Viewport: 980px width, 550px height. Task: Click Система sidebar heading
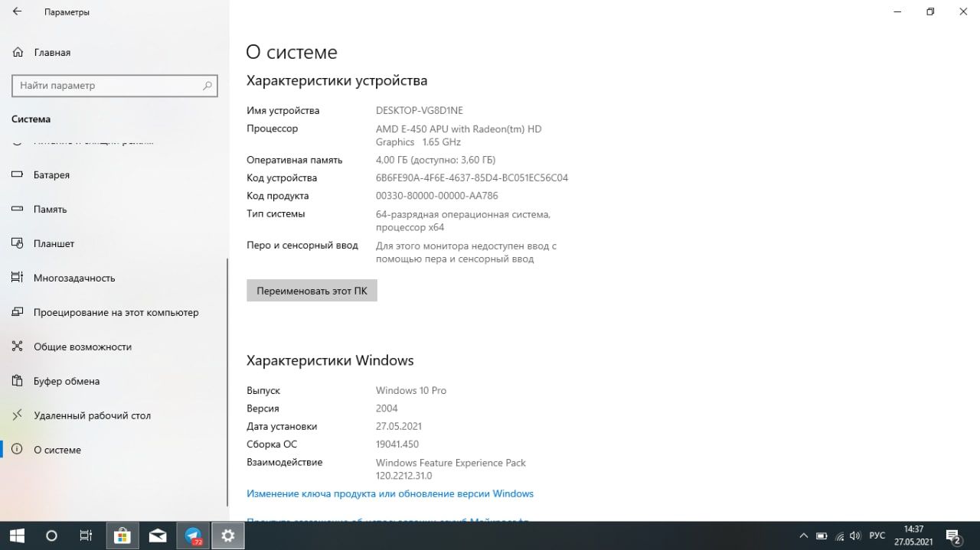click(x=31, y=119)
